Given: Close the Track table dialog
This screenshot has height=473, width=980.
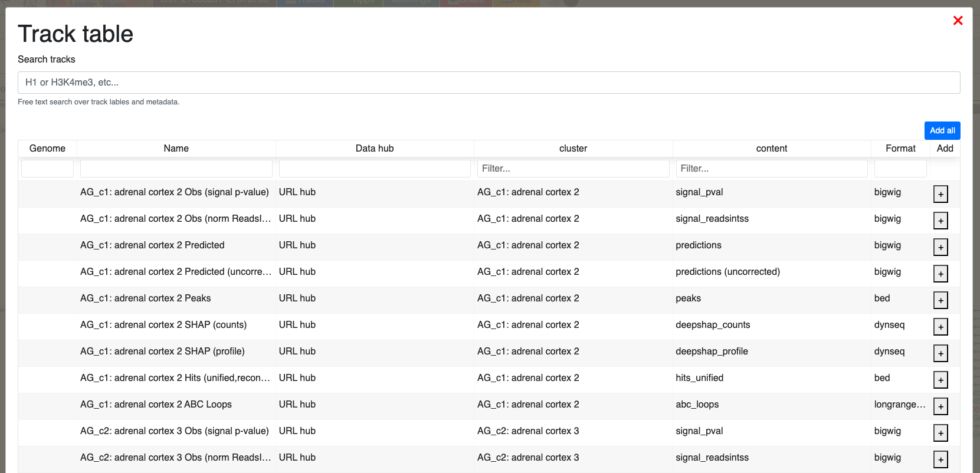Looking at the screenshot, I should click(958, 21).
